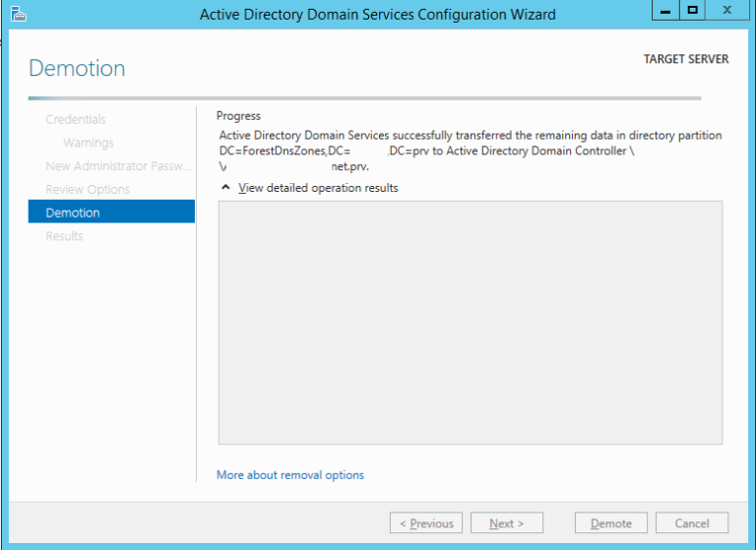Screen dimensions: 756x550
Task: Open More about removal options link
Action: click(290, 475)
